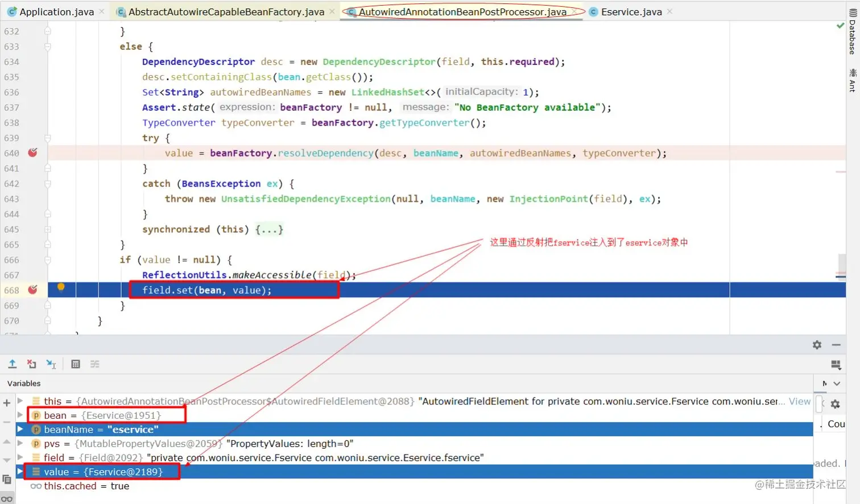Expand the 'bean' variable node
860x504 pixels.
(x=20, y=415)
